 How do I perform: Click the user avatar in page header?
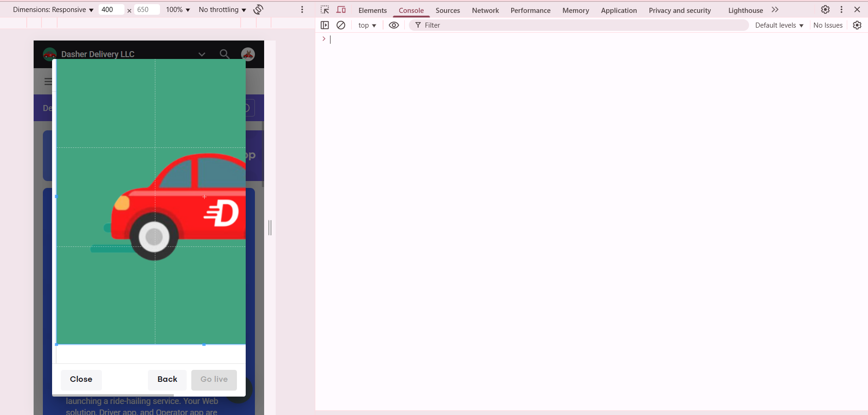tap(248, 54)
